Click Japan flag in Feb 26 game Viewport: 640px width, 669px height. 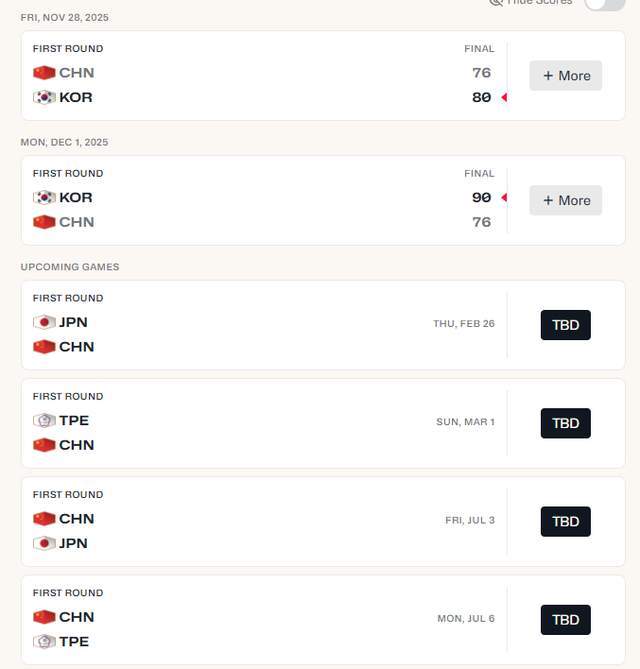pos(44,322)
